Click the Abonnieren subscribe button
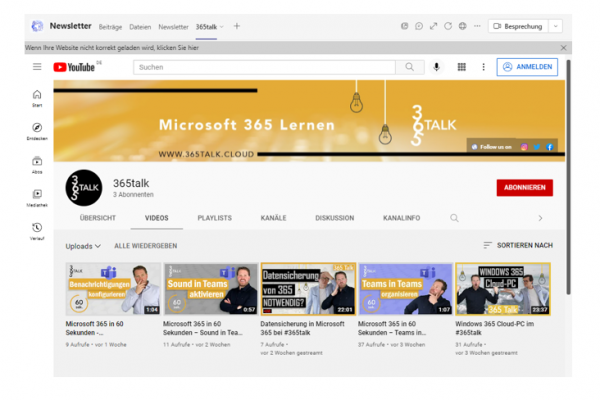600x400 pixels. [525, 188]
